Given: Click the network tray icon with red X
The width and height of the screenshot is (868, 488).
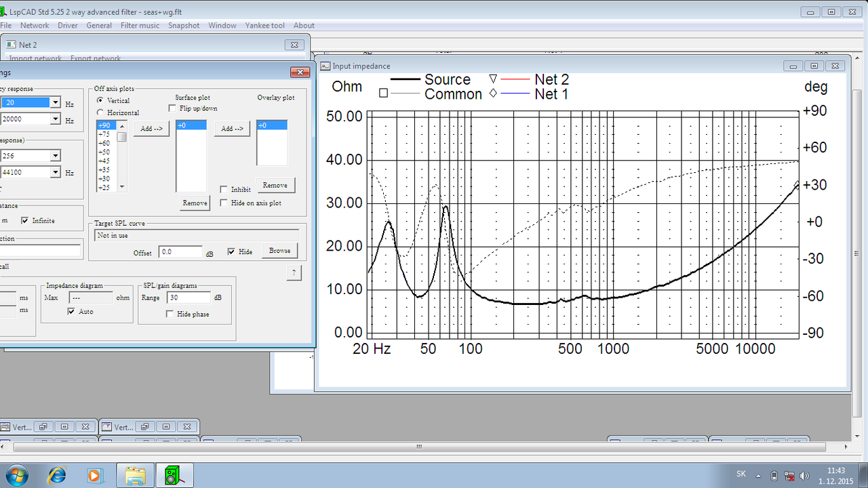Looking at the screenshot, I should [x=790, y=476].
